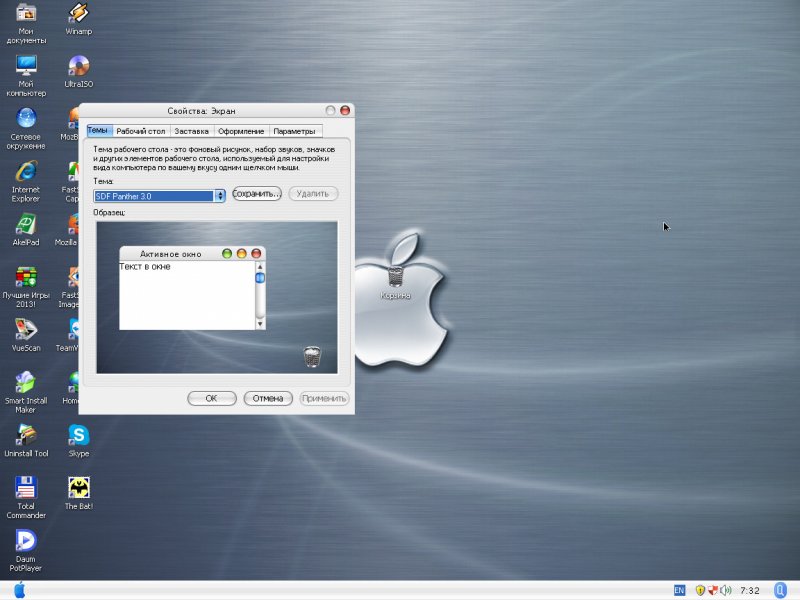800x600 pixels.
Task: Click the yellow security shield tray icon
Action: (700, 590)
